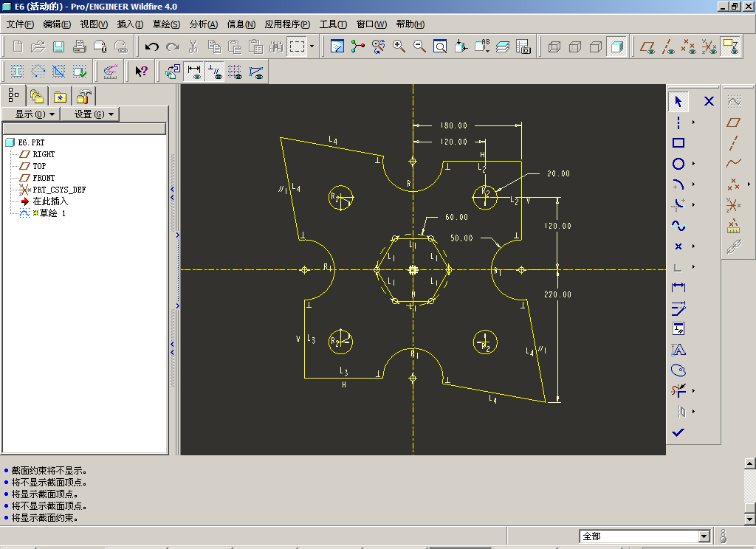Switch to the folder browser navigator tab
The width and height of the screenshot is (756, 549).
point(36,96)
